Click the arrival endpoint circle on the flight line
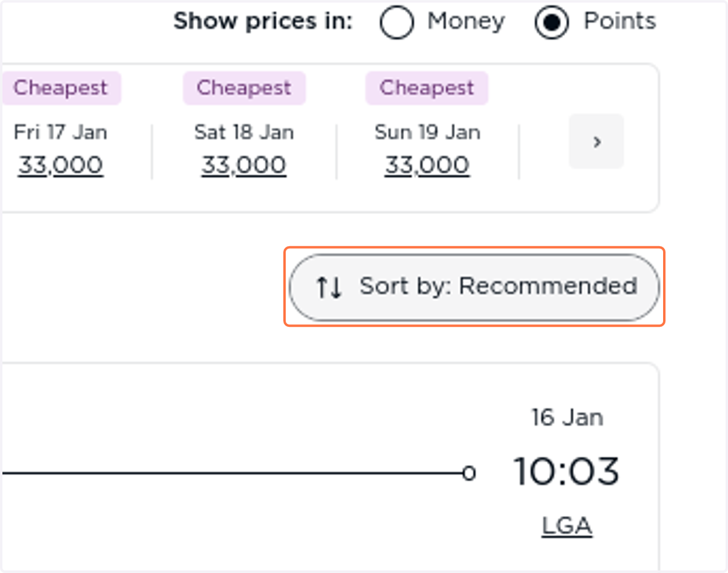728x573 pixels. click(x=468, y=473)
